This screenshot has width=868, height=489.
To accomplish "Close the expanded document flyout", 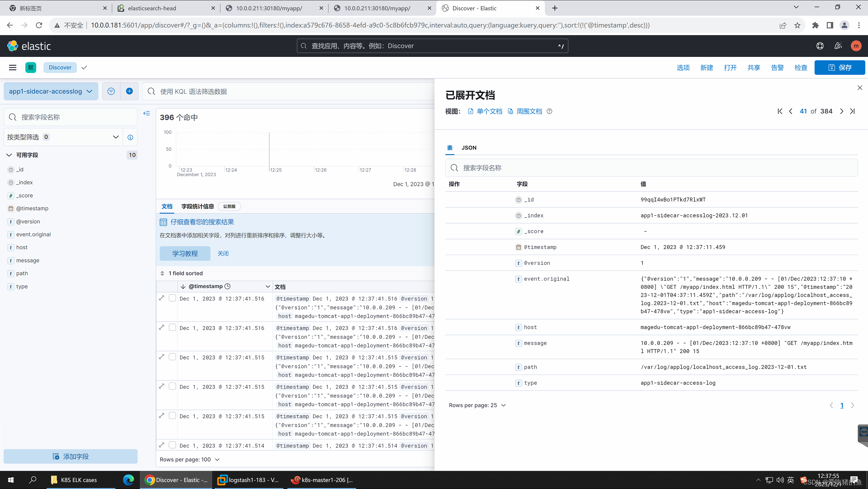I will coord(860,88).
